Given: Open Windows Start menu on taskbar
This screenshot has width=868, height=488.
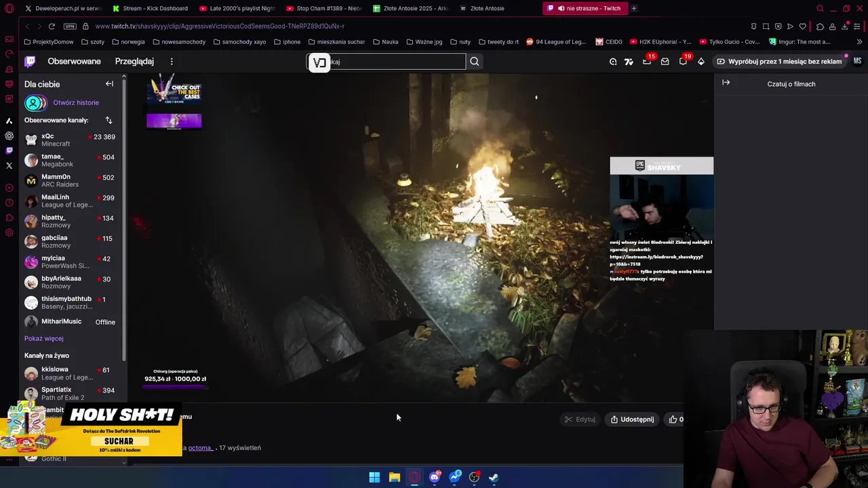Looking at the screenshot, I should tap(374, 477).
